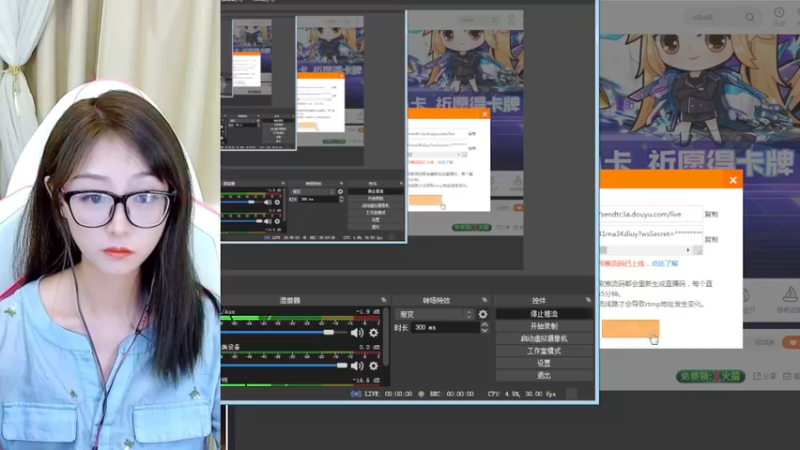Toggle studio mode button in controls
800x450 pixels.
point(544,351)
